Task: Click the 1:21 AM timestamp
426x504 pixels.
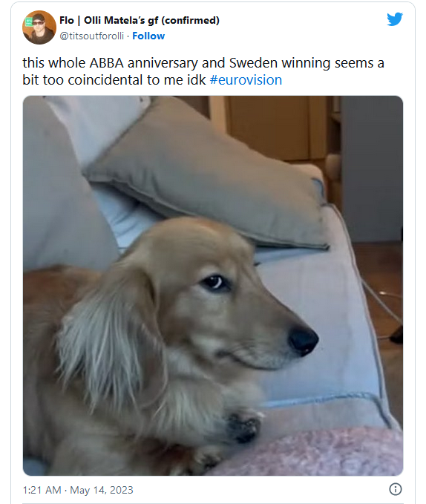Action: click(x=42, y=490)
